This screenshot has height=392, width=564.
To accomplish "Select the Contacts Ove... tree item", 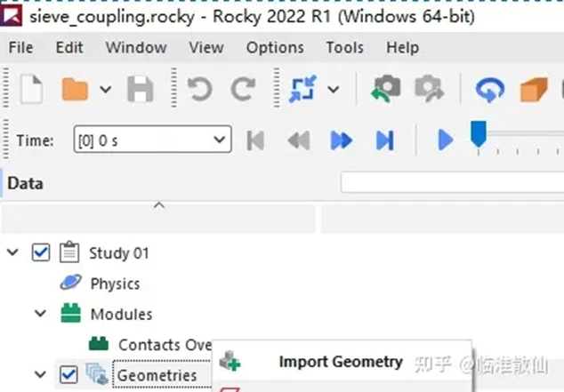I will coord(165,345).
